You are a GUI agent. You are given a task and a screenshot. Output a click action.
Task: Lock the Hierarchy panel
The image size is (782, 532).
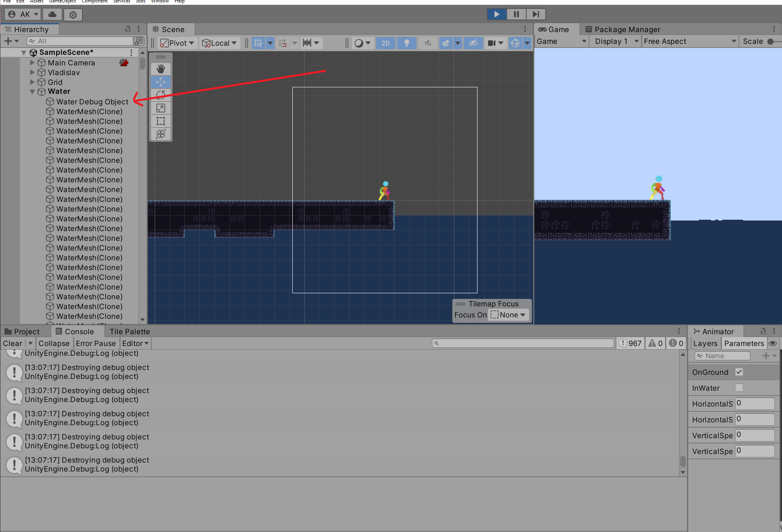click(x=128, y=29)
